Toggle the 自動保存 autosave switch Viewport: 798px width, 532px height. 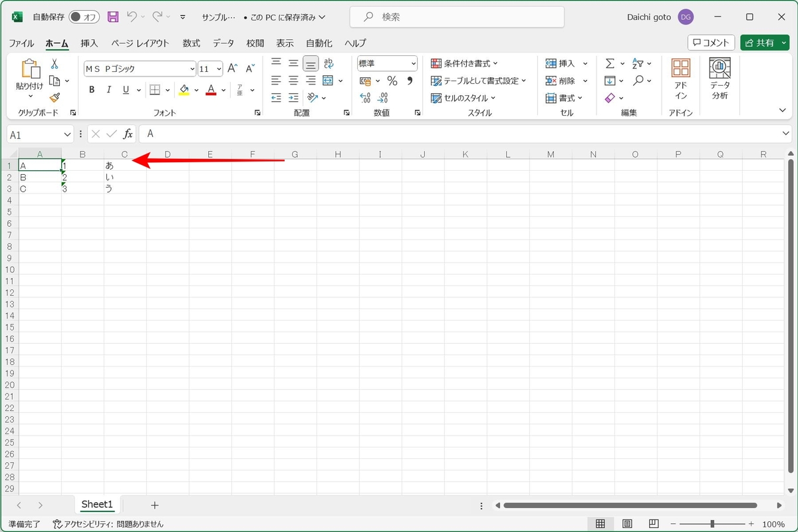84,17
